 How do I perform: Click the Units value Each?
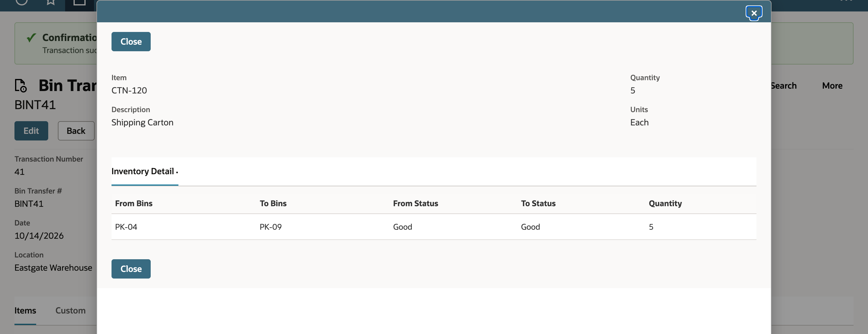pyautogui.click(x=639, y=122)
